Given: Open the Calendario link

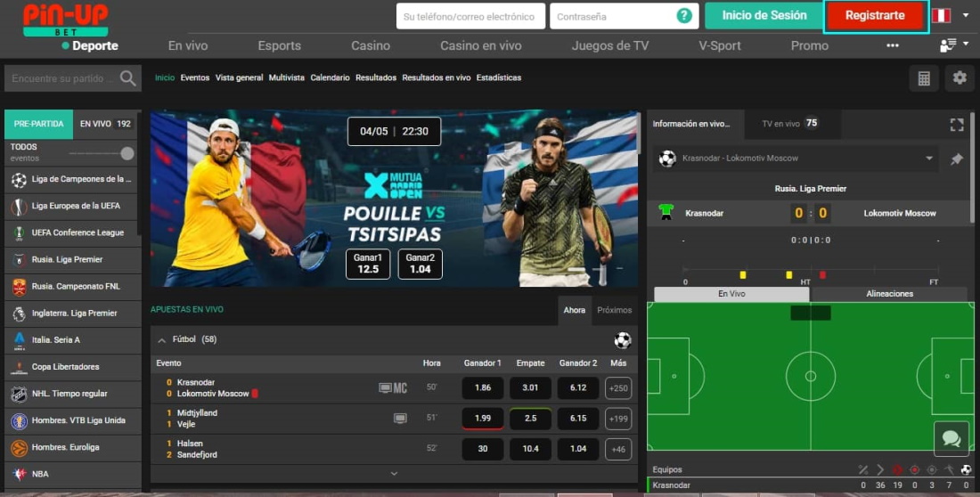Looking at the screenshot, I should coord(330,78).
